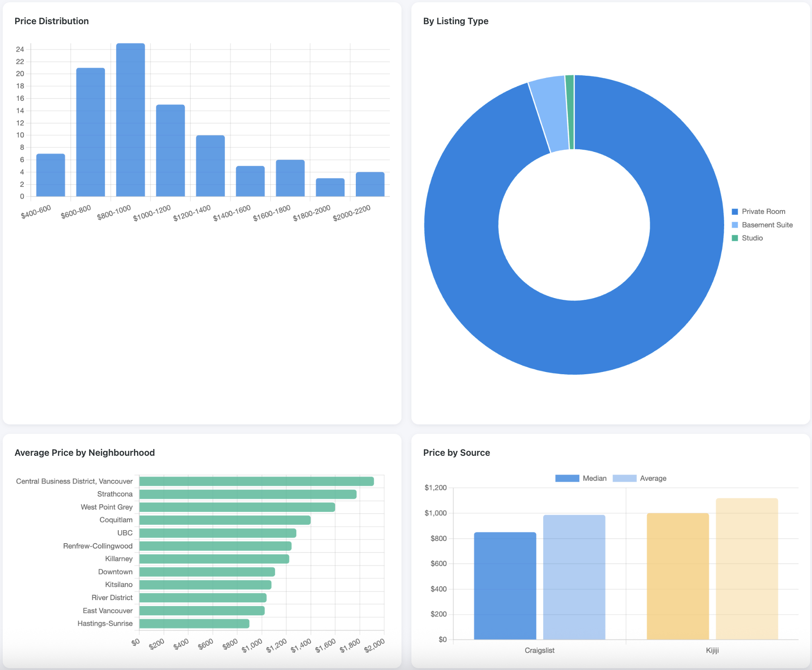Click the Hastings-Sunrise horizontal bar
The image size is (812, 670).
[194, 623]
